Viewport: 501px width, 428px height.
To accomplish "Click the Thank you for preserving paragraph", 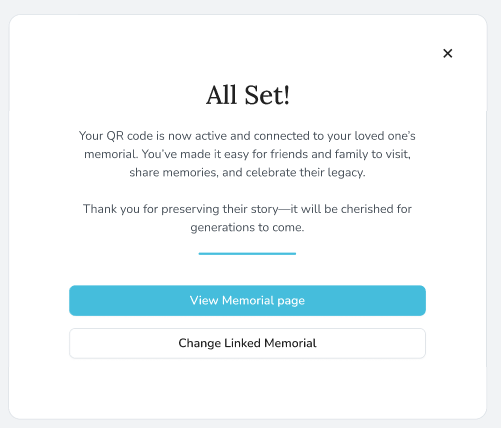I will [247, 218].
